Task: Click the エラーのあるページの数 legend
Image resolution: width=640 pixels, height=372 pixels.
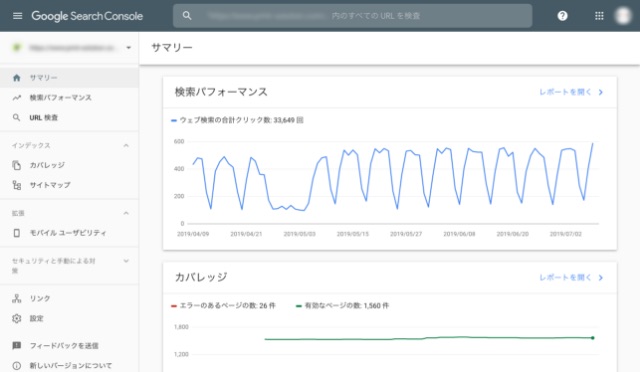Action: 223,306
